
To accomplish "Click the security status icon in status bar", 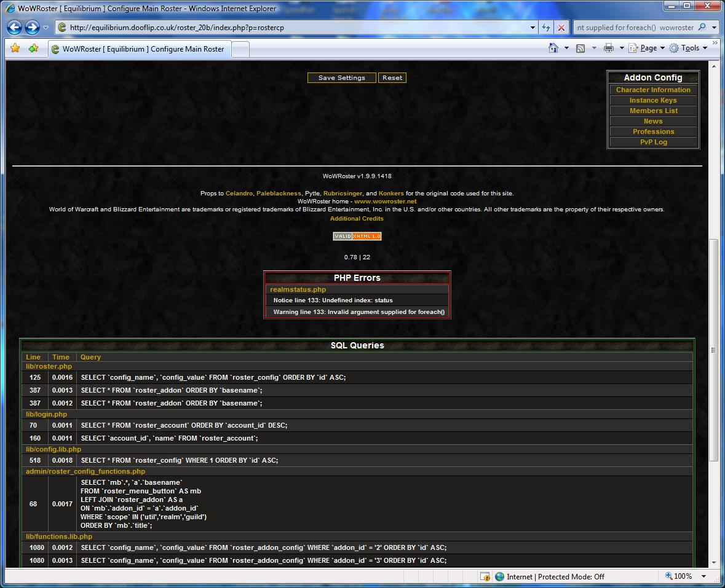I will point(485,576).
